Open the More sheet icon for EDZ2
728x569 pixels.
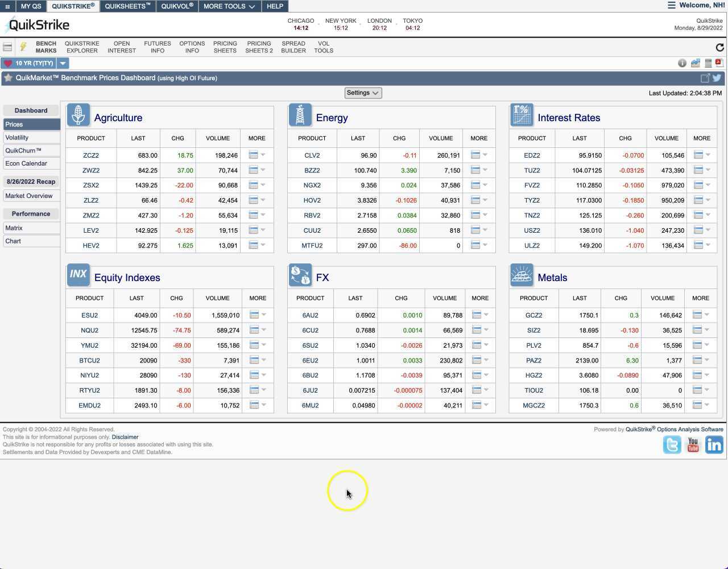point(698,155)
